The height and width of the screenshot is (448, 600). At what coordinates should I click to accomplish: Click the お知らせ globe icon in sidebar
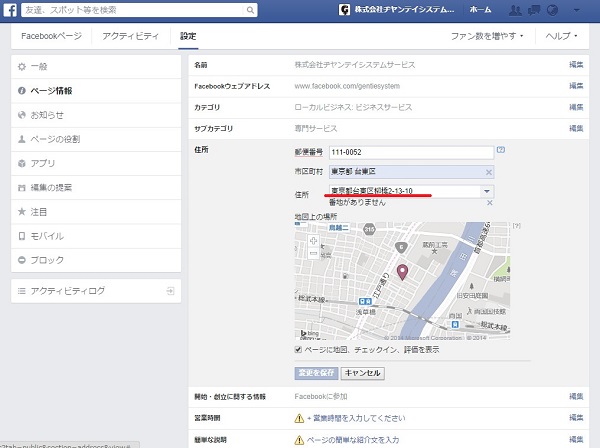[22, 115]
